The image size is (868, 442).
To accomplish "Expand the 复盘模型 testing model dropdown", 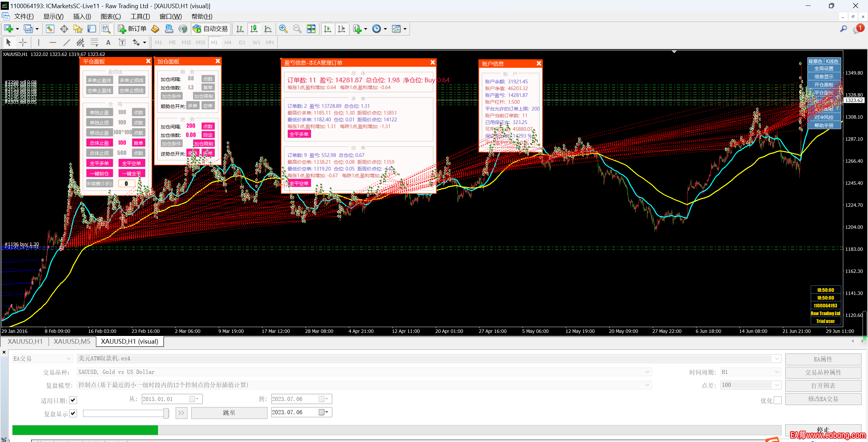I will 647,385.
